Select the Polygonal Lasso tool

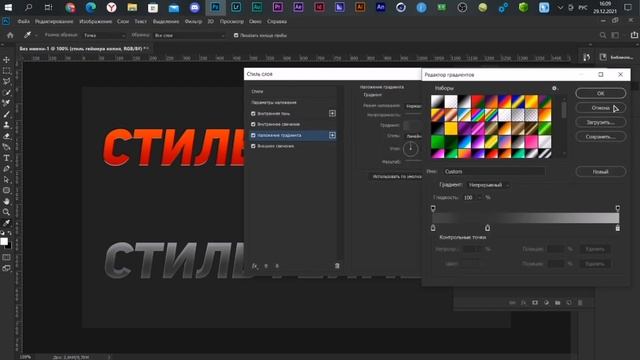7,81
